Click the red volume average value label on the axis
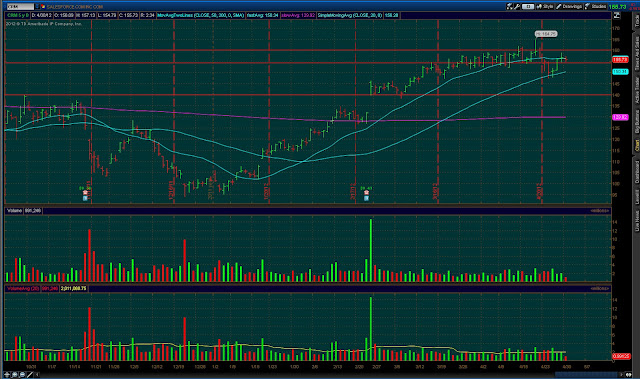Image resolution: width=640 pixels, height=379 pixels. point(621,356)
